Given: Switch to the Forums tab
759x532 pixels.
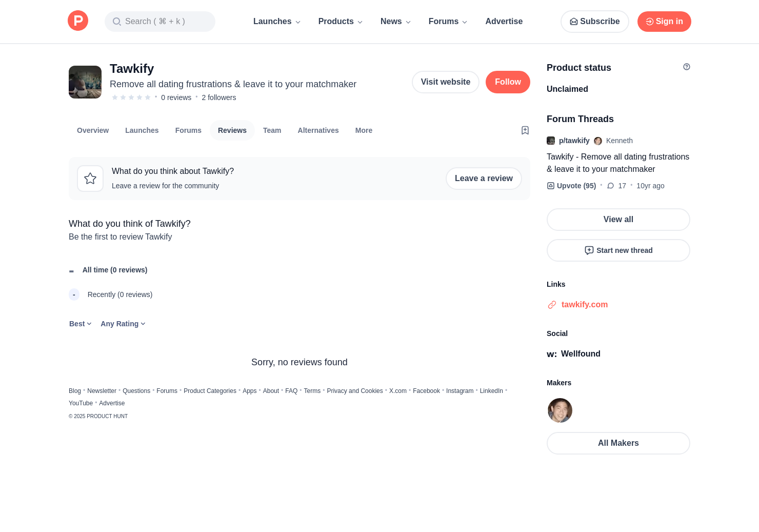Looking at the screenshot, I should (x=188, y=130).
